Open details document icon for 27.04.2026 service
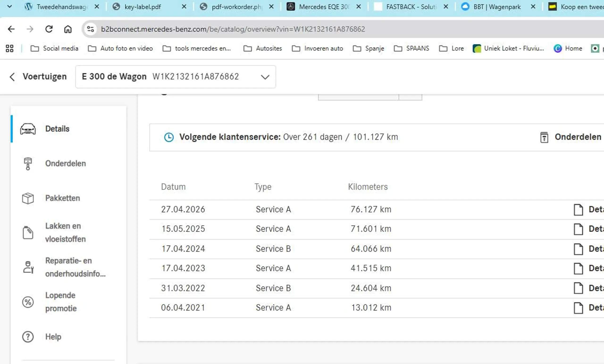Image resolution: width=604 pixels, height=364 pixels. (579, 210)
